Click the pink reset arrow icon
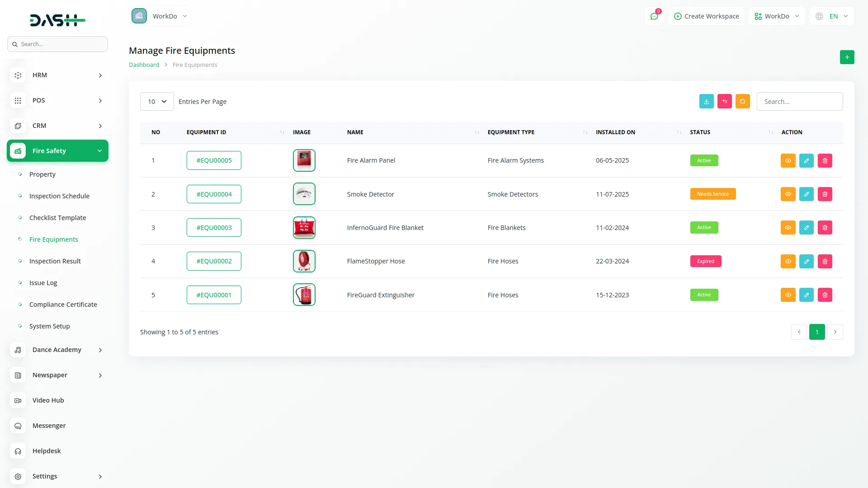Screen dimensions: 868x488 724,101
